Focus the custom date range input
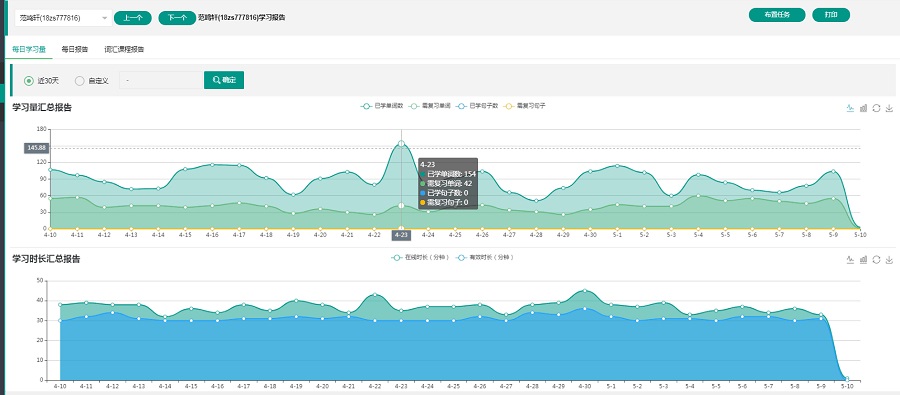This screenshot has height=395, width=900. click(x=161, y=80)
